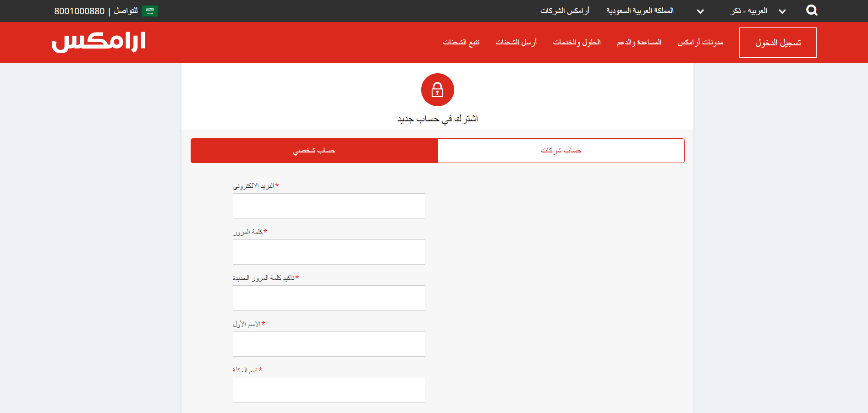Viewport: 868px width, 413px height.
Task: Select the 'حساب شخصي' tab
Action: tap(314, 150)
